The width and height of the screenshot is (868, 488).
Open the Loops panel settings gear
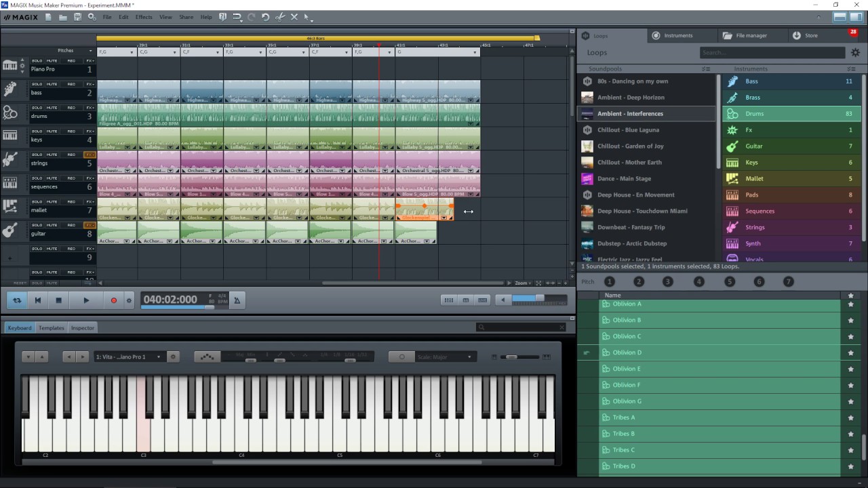[x=855, y=52]
